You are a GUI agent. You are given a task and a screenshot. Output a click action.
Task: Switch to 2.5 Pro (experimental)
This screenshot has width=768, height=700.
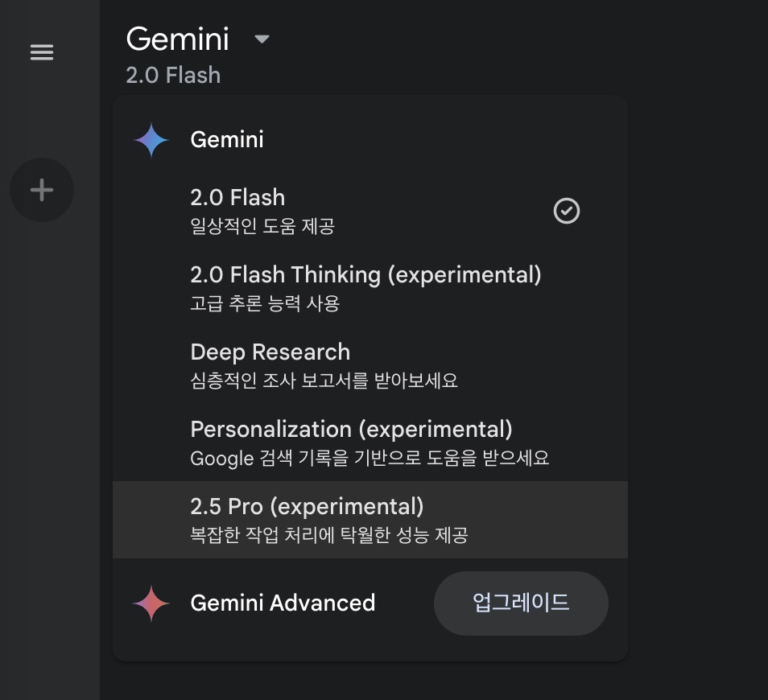pyautogui.click(x=370, y=520)
